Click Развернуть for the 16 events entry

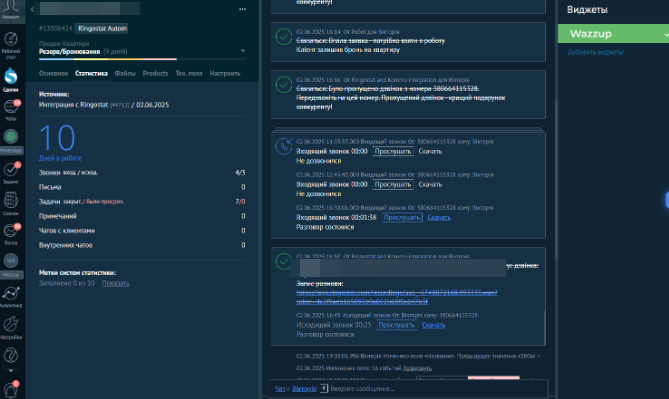pyautogui.click(x=417, y=368)
